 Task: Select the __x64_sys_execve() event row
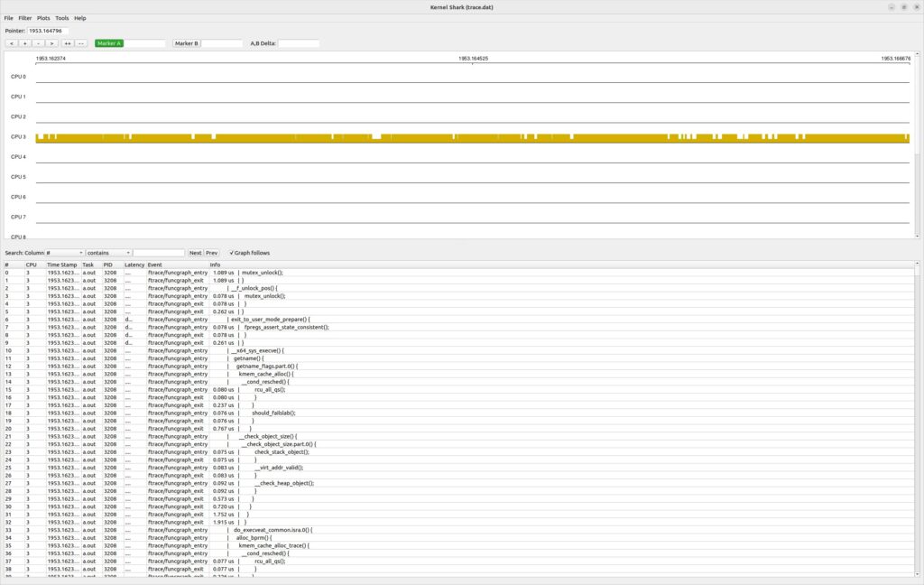(x=257, y=350)
